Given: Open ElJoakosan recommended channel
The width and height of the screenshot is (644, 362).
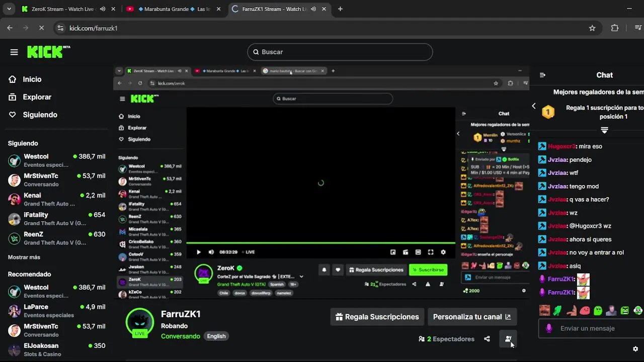Looking at the screenshot, I should [56, 349].
